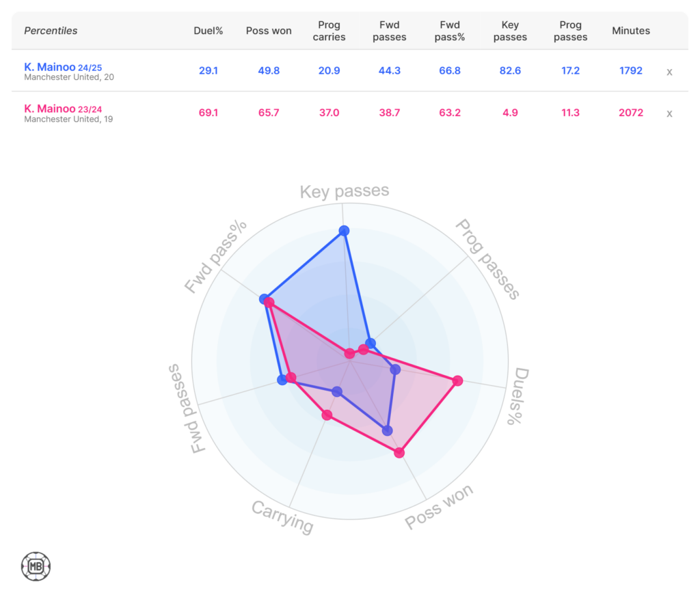Click the Minutes column header
Image resolution: width=700 pixels, height=612 pixels.
631,31
